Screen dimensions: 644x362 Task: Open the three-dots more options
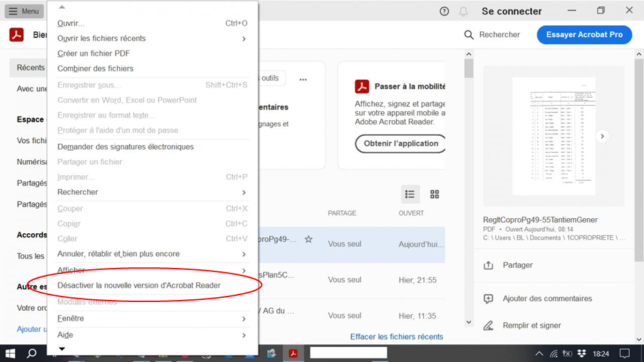pos(303,80)
